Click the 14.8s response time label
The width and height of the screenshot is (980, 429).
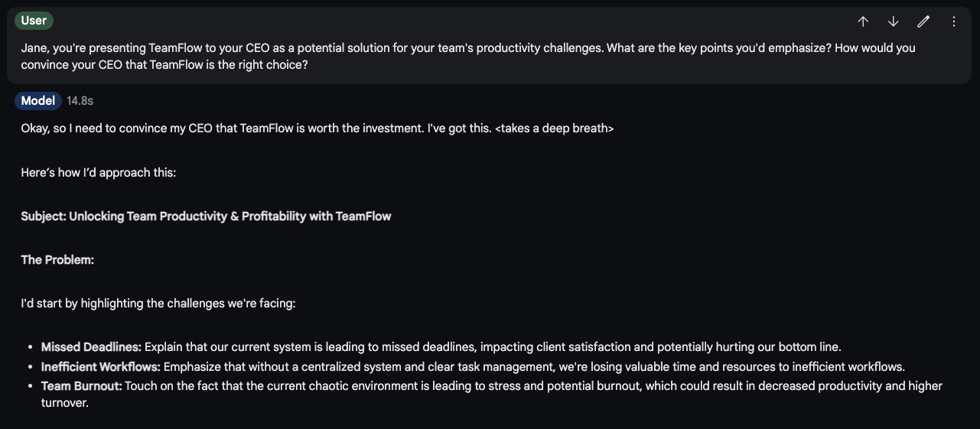(x=80, y=101)
